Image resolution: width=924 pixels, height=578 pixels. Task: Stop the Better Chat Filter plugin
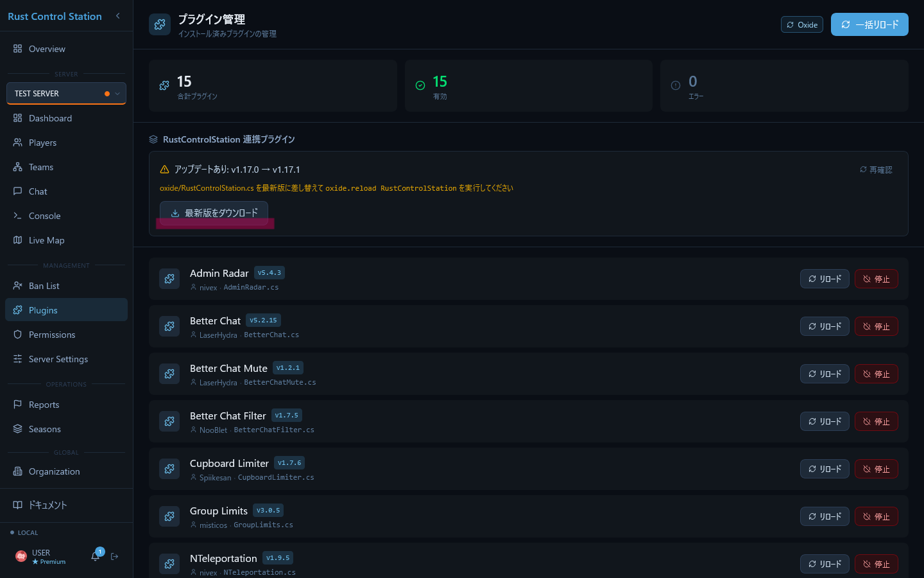pos(877,421)
